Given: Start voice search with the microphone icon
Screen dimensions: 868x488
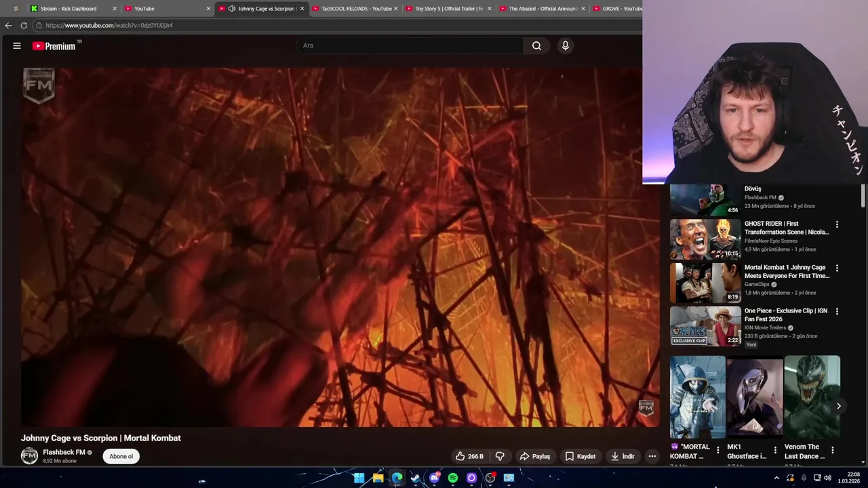Looking at the screenshot, I should 566,46.
